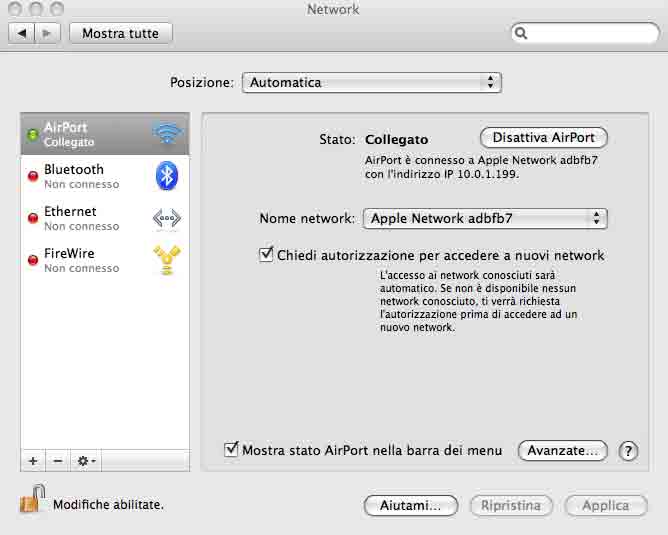Select Ethernet service in the list
The width and height of the screenshot is (668, 535).
coord(105,218)
